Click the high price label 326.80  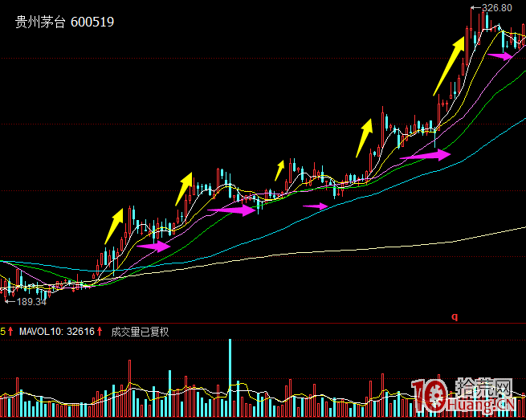click(497, 8)
